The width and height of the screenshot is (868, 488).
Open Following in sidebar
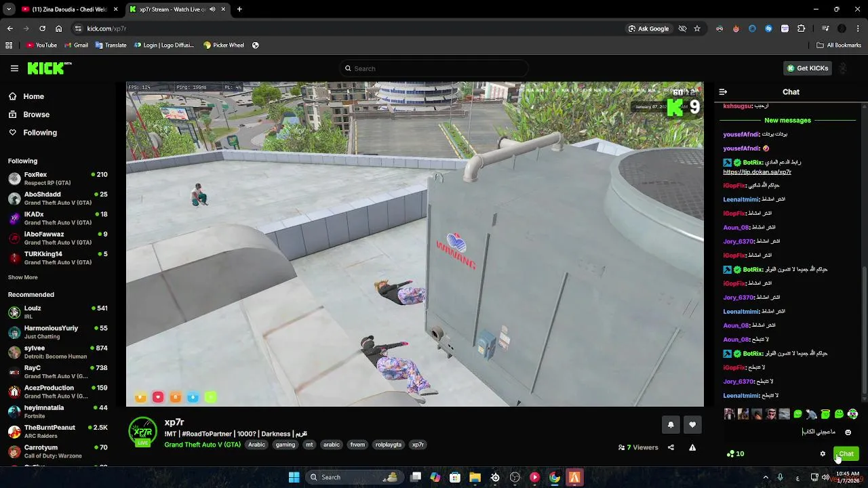coord(40,133)
